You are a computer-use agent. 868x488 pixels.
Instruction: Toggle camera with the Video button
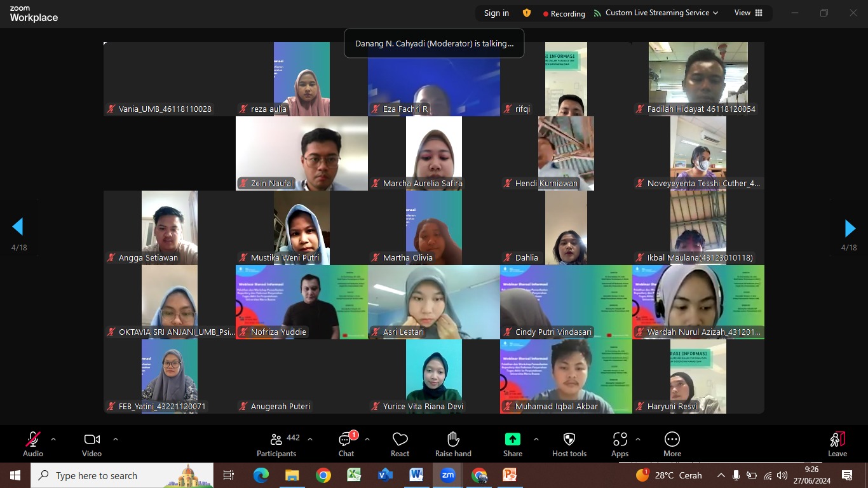92,440
